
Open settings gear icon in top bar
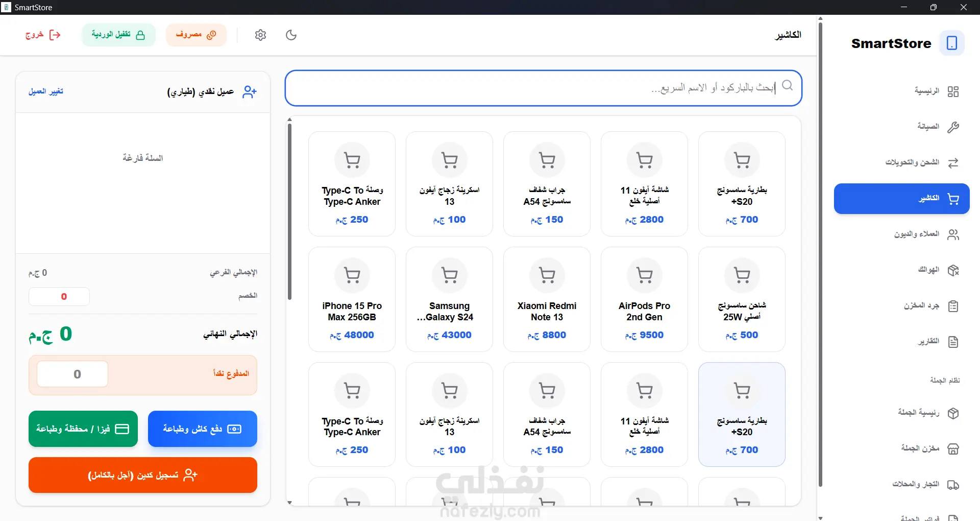(261, 35)
